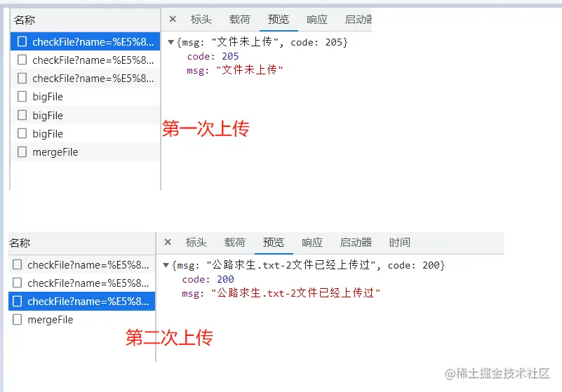Close the details pane in the first-upload panel
Viewport: 562px width, 392px height.
173,19
